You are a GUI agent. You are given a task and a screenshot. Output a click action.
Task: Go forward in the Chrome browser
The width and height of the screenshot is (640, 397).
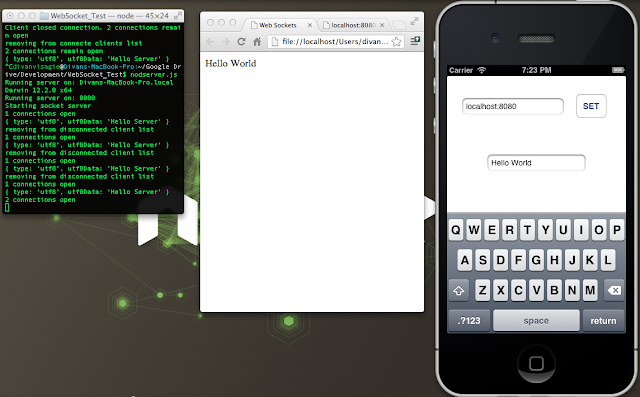(x=225, y=42)
